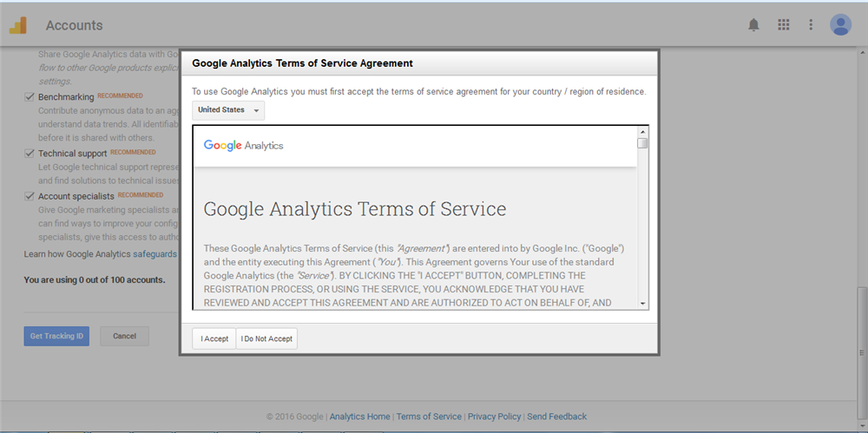This screenshot has width=868, height=433.
Task: Toggle the Account specialists checkbox
Action: click(x=30, y=196)
